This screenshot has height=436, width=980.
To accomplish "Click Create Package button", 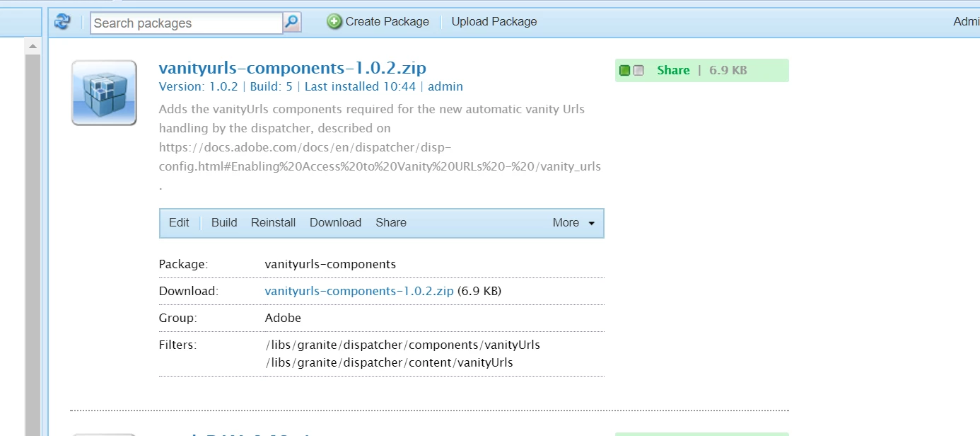I will (x=378, y=22).
